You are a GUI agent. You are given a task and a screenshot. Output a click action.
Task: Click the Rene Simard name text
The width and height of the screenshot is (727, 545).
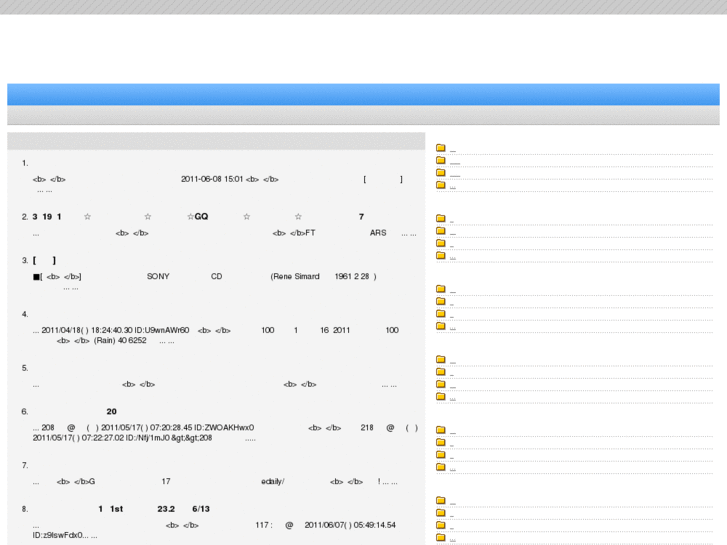296,276
